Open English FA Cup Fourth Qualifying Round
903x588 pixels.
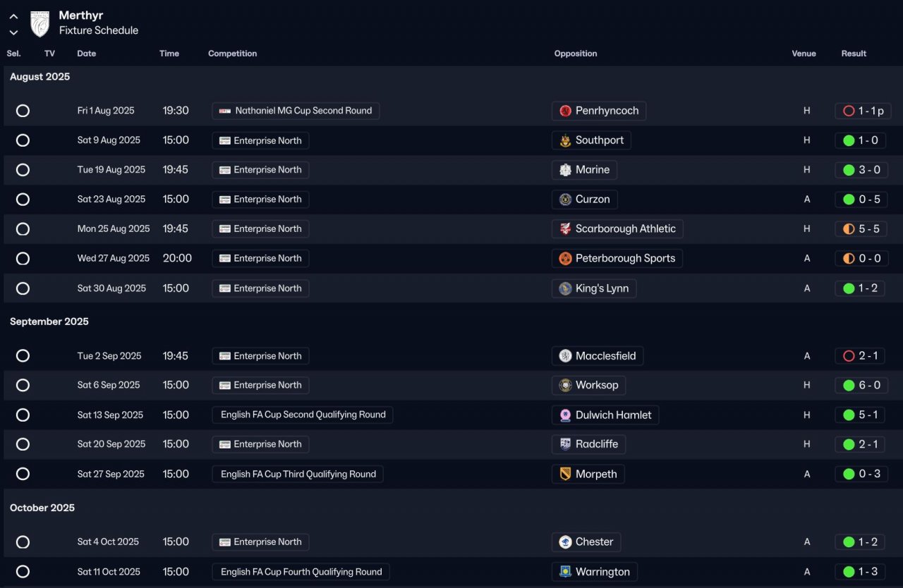pyautogui.click(x=301, y=572)
